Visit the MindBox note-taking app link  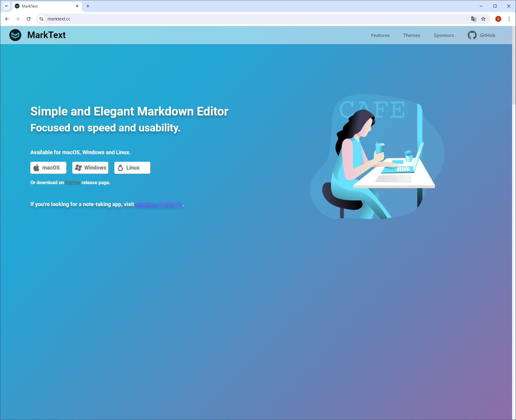(159, 204)
